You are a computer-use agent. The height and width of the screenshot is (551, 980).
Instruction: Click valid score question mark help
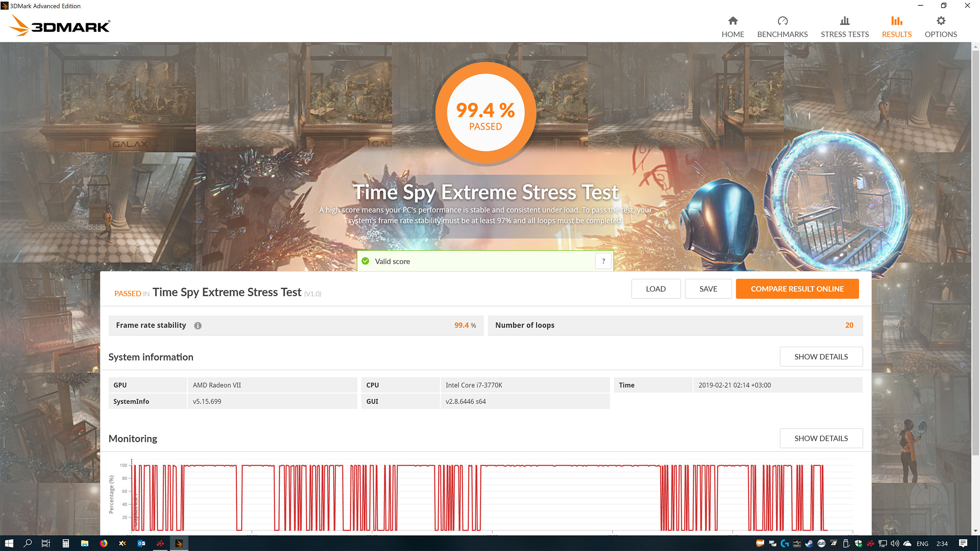pyautogui.click(x=603, y=261)
